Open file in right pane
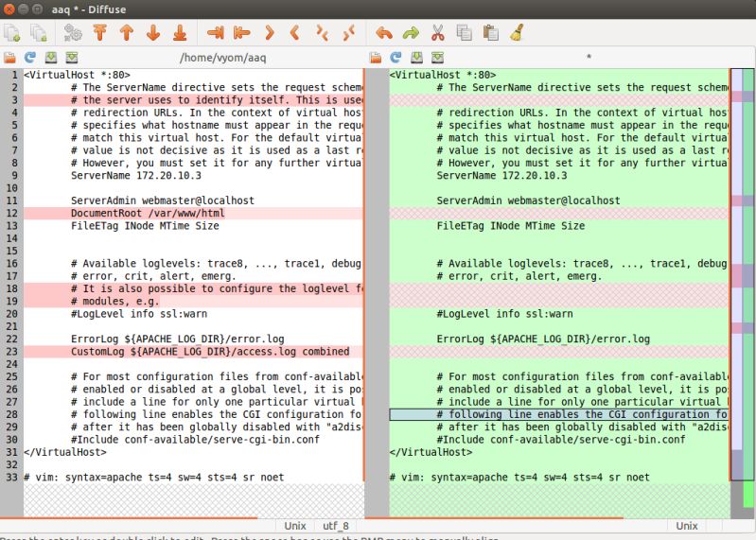The image size is (756, 540). [376, 58]
